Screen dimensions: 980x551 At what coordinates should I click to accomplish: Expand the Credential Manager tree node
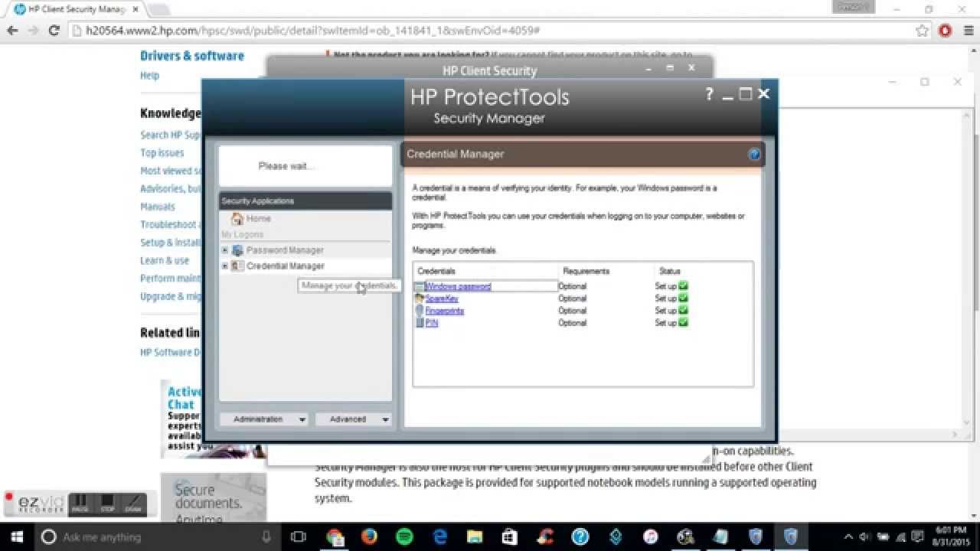(x=224, y=266)
